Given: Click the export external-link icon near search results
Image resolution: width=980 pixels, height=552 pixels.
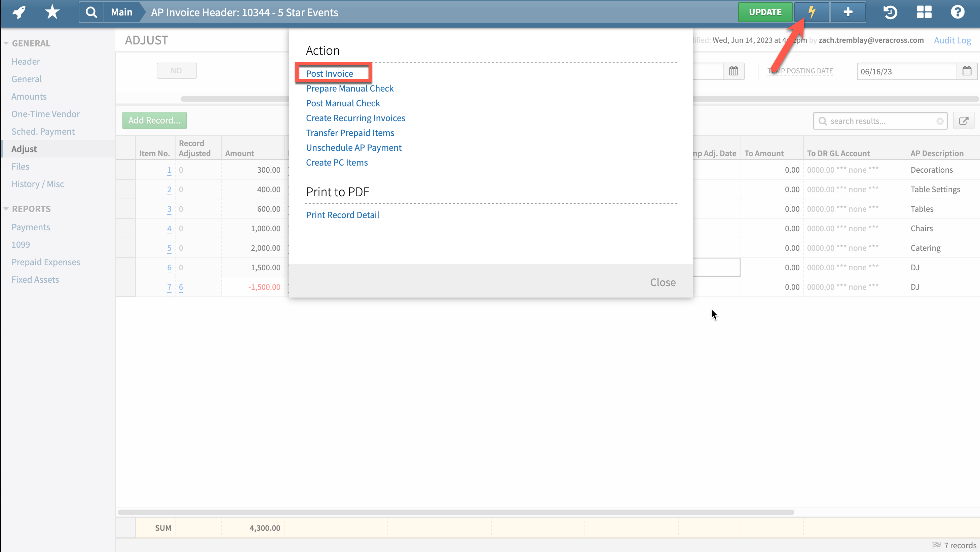Looking at the screenshot, I should pos(965,121).
